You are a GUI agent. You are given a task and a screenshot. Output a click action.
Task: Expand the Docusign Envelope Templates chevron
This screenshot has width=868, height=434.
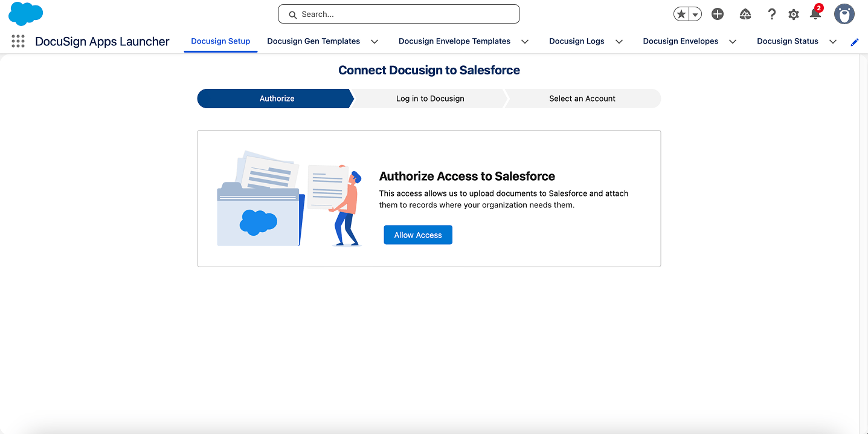tap(525, 42)
